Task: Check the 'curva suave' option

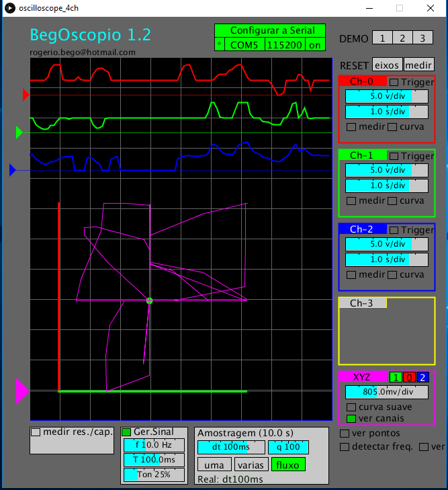Action: point(351,407)
